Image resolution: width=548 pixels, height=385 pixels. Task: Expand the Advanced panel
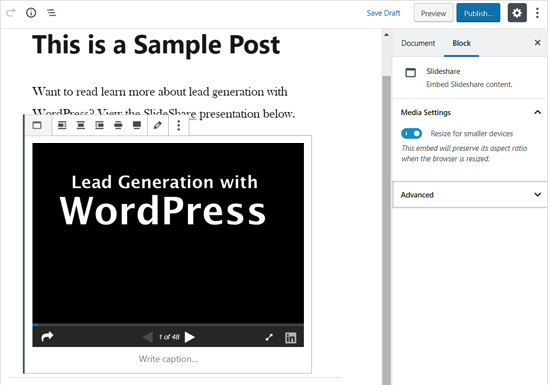pos(470,195)
